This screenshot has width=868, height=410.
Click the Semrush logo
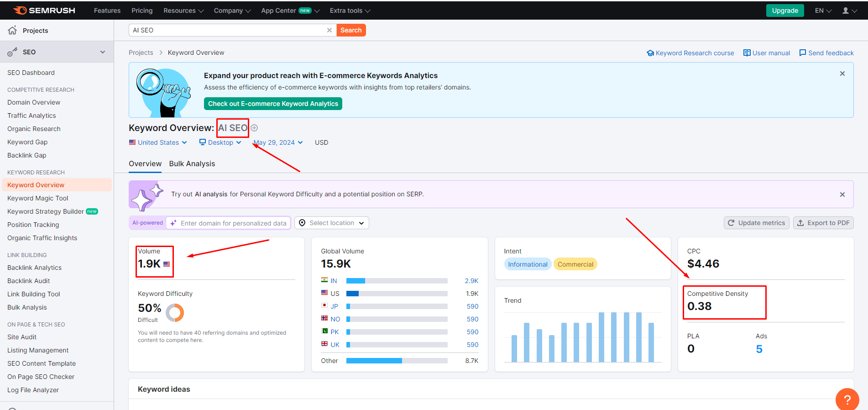(44, 11)
